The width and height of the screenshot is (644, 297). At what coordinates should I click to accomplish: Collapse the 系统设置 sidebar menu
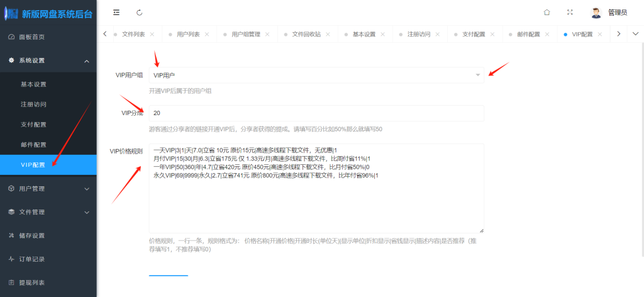point(48,60)
